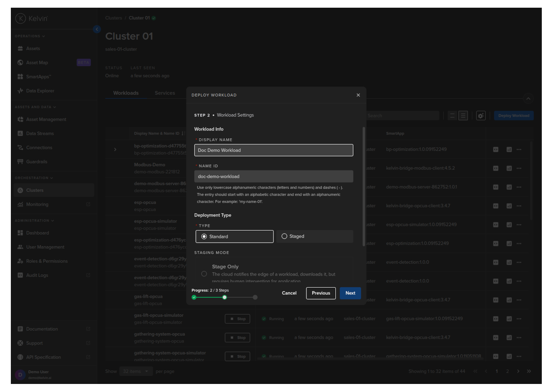Choose the Stage Only staging mode

tap(204, 274)
